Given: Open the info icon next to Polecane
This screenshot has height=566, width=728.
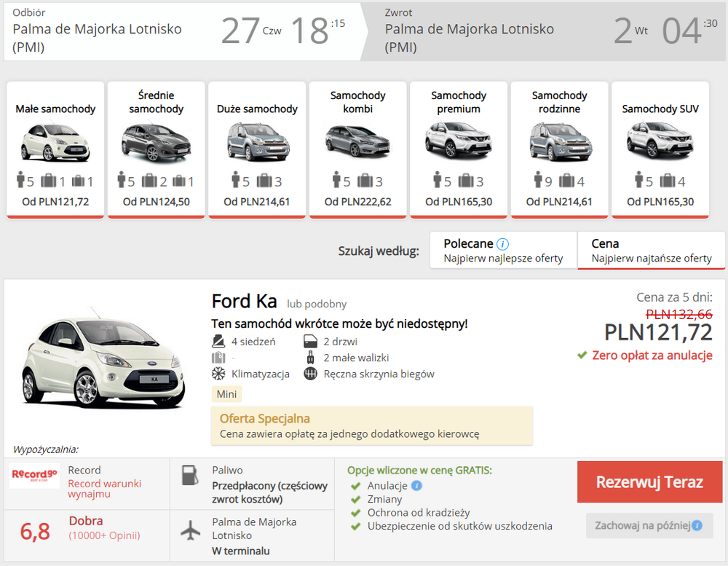Looking at the screenshot, I should (502, 244).
